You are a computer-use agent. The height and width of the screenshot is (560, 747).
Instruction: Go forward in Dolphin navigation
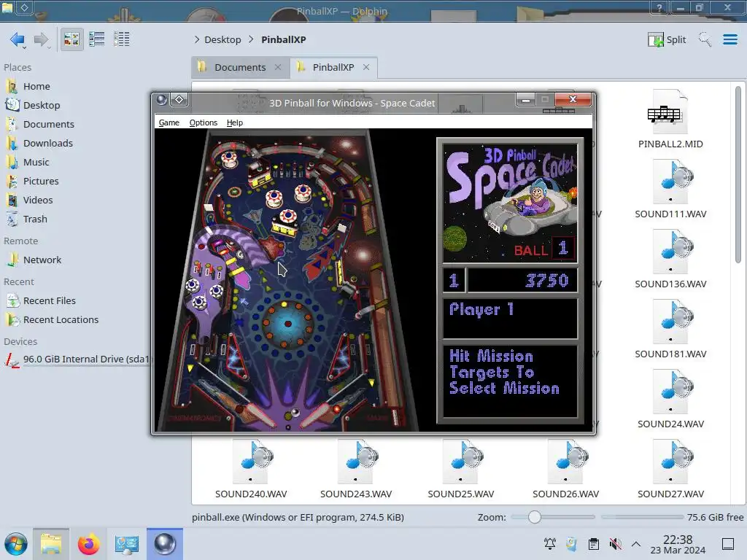pyautogui.click(x=42, y=39)
